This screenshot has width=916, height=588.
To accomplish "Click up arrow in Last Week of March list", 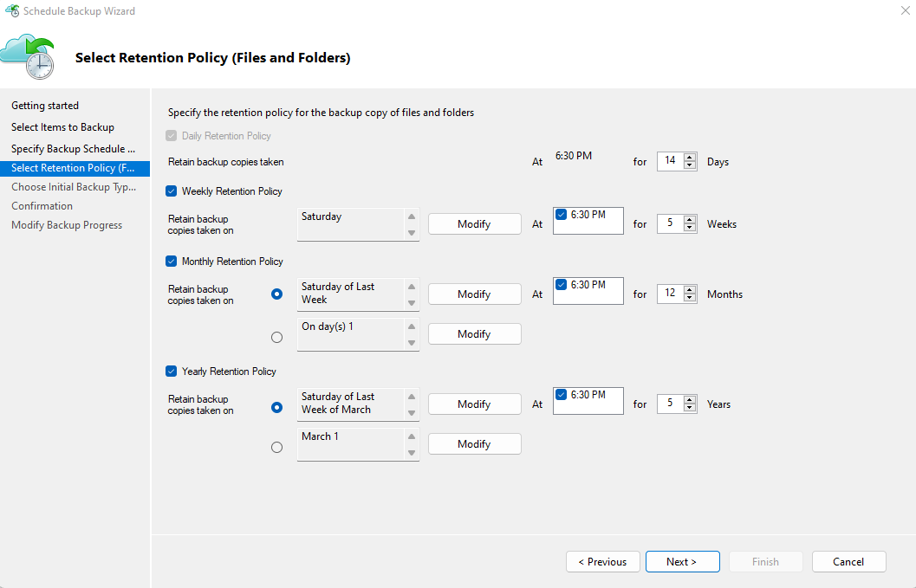I will pyautogui.click(x=412, y=397).
